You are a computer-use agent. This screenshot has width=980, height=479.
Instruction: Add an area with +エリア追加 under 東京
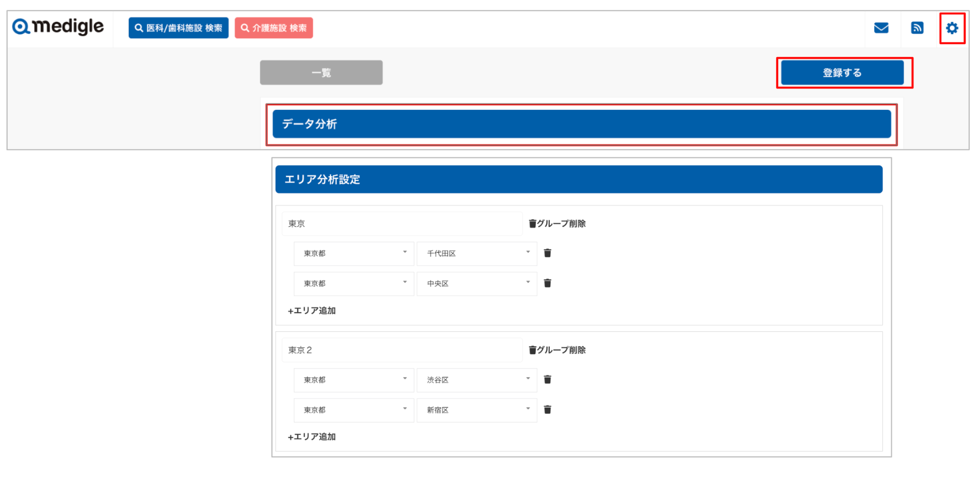pos(311,310)
